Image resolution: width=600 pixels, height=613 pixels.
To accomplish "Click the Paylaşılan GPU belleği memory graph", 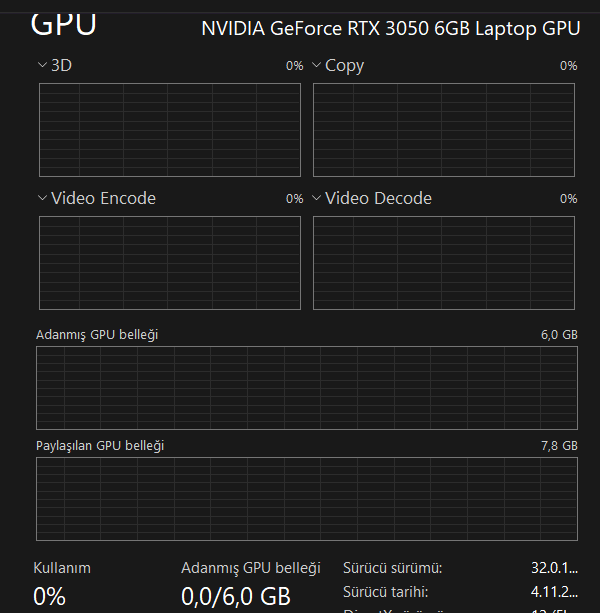I will click(306, 499).
